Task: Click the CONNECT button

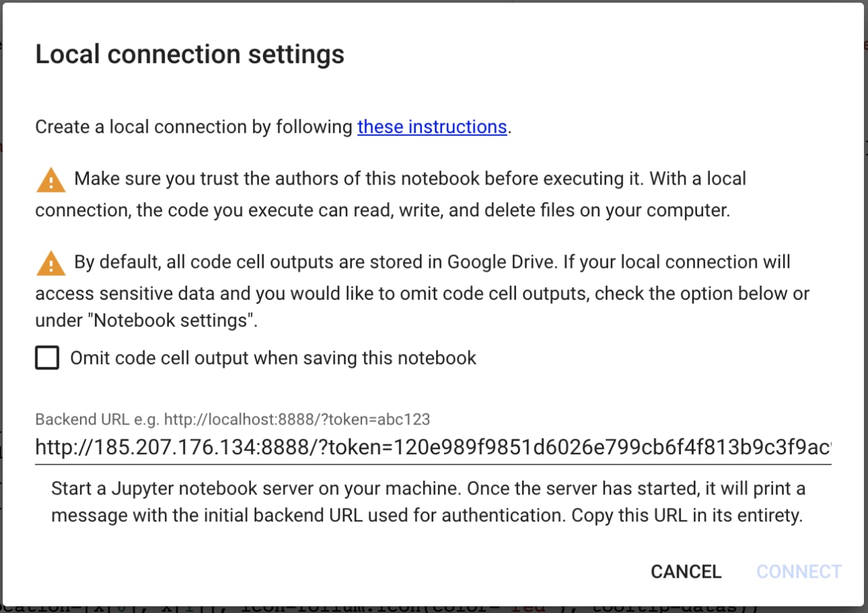Action: (x=799, y=572)
